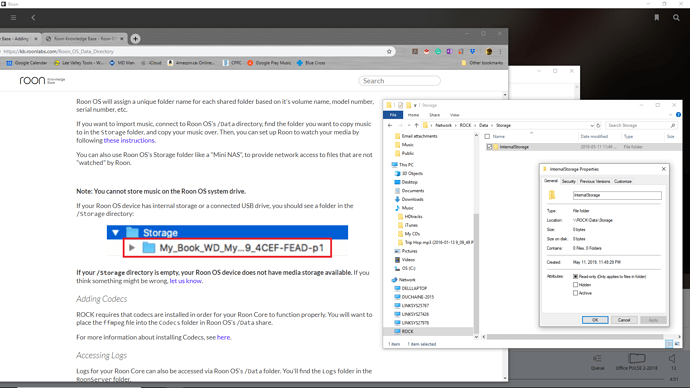690x388 pixels.
Task: Open new browser tab plus button
Action: [136, 39]
